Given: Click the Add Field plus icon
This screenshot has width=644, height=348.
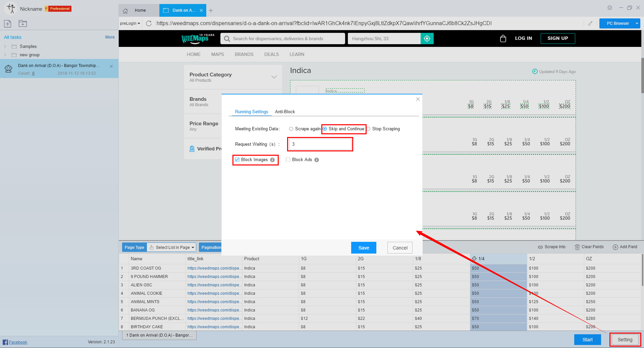Looking at the screenshot, I should [615, 247].
